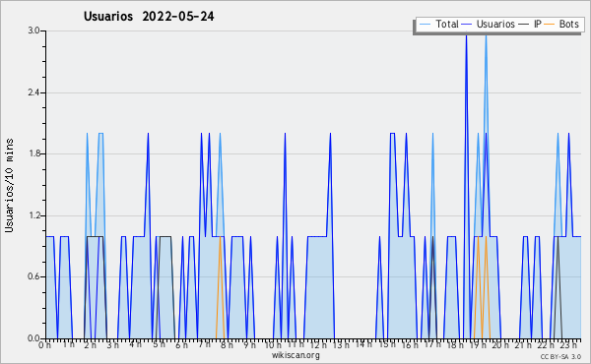Click the '7 h' x-axis label

204,344
